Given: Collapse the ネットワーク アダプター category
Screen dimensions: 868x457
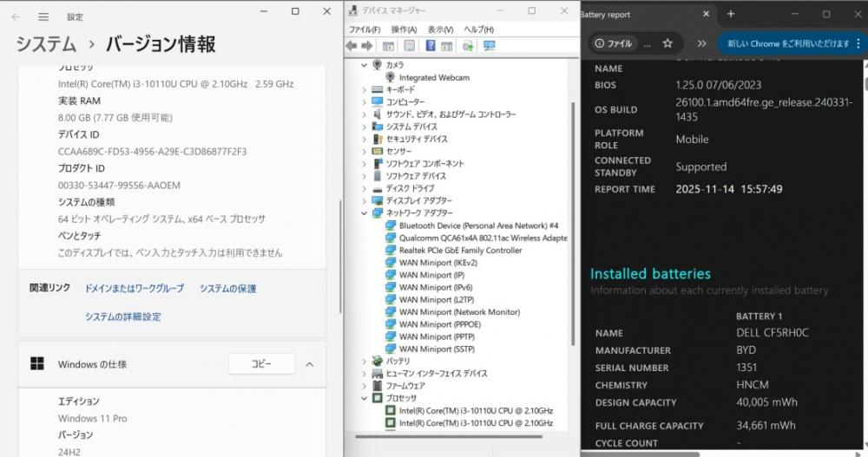Looking at the screenshot, I should pos(364,213).
